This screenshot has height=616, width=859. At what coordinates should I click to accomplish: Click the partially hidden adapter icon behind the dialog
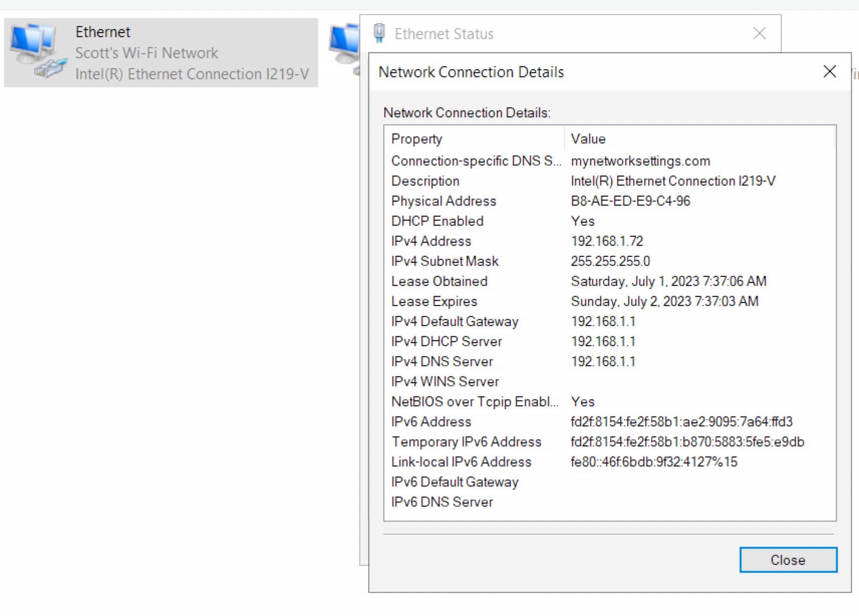coord(344,49)
